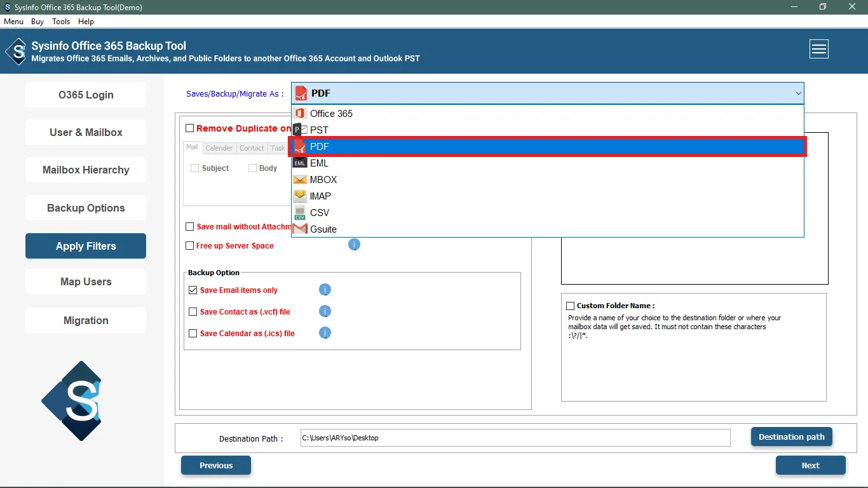
Task: Uncheck Save Email items only
Action: [193, 290]
